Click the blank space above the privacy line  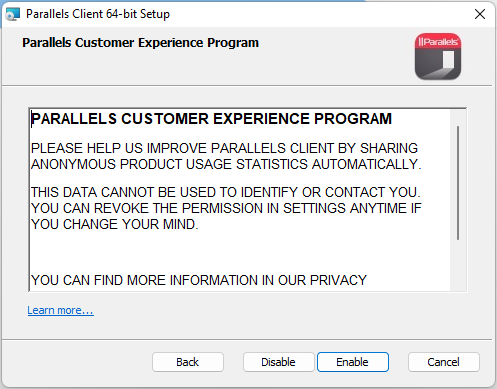coord(239,252)
